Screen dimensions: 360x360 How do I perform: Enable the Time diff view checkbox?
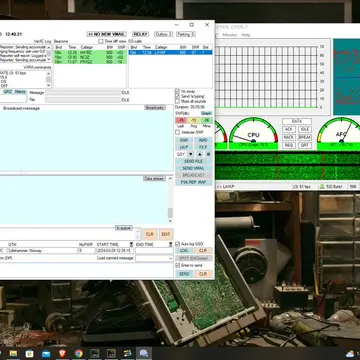click(x=101, y=41)
